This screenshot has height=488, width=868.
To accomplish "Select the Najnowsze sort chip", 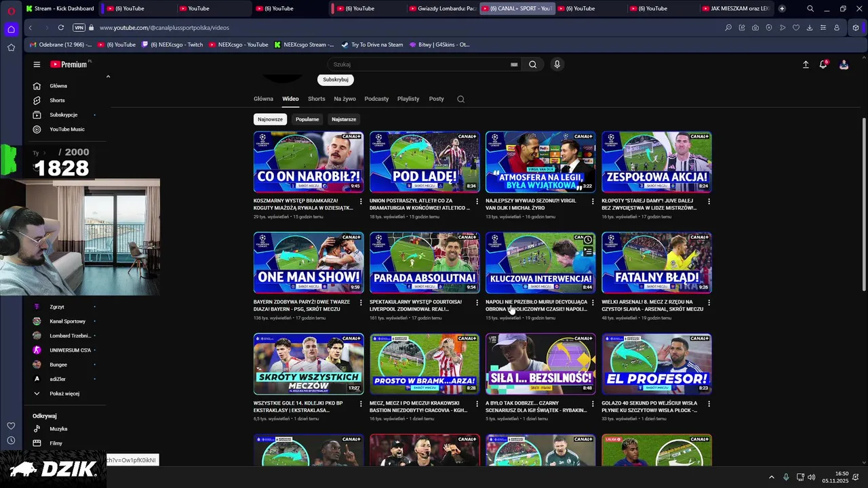I will coord(270,119).
